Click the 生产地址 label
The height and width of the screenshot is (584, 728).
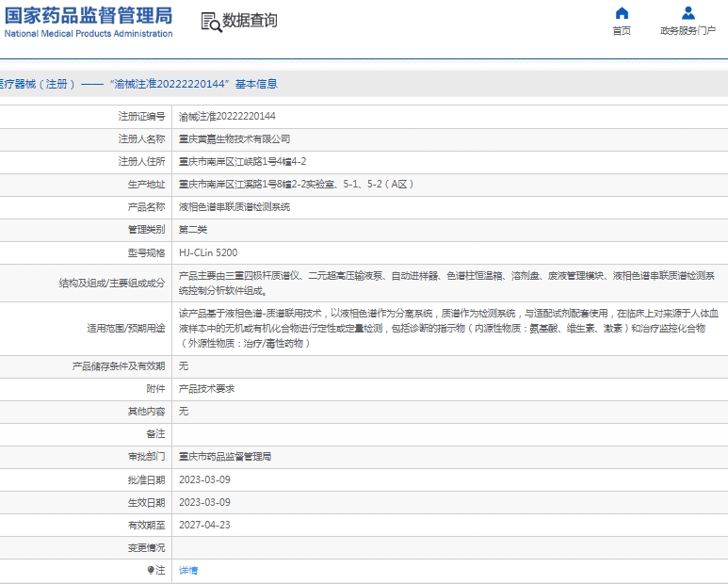coord(146,185)
